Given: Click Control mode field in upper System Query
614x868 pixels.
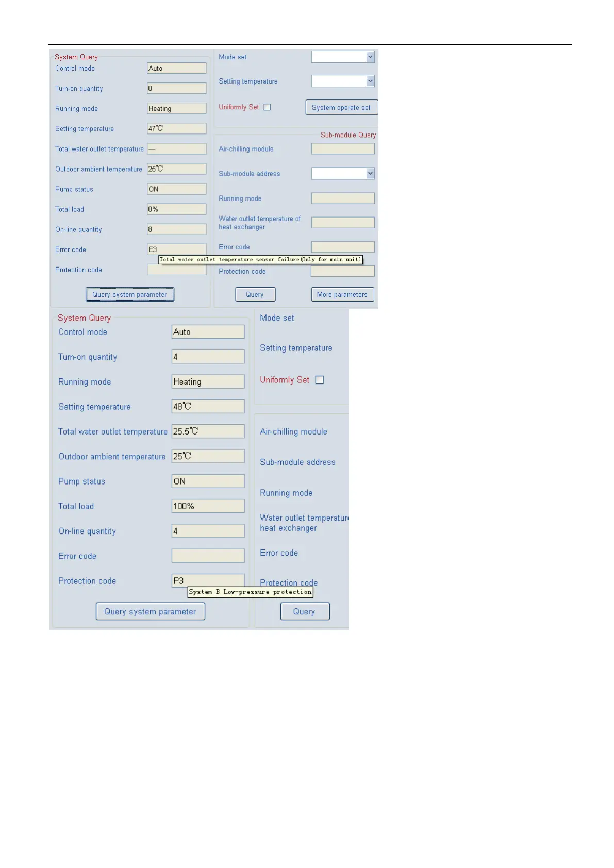Looking at the screenshot, I should (176, 68).
